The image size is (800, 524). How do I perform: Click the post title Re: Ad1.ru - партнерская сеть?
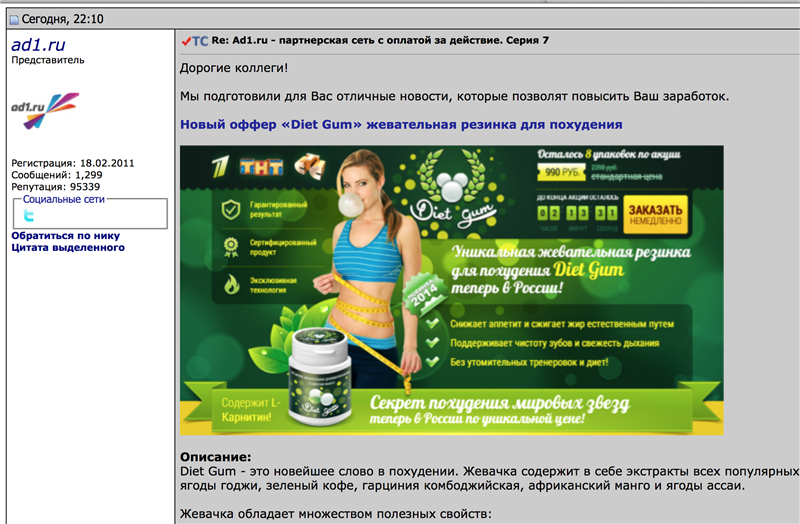(380, 40)
